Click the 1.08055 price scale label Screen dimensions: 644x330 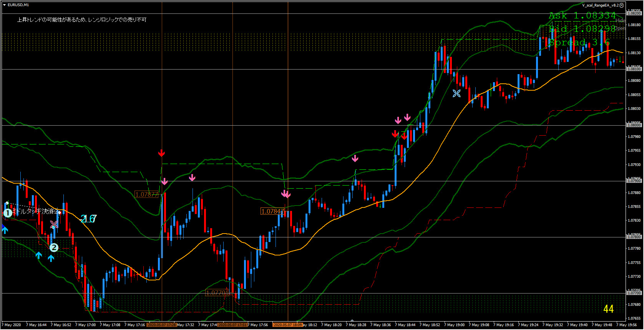634,95
